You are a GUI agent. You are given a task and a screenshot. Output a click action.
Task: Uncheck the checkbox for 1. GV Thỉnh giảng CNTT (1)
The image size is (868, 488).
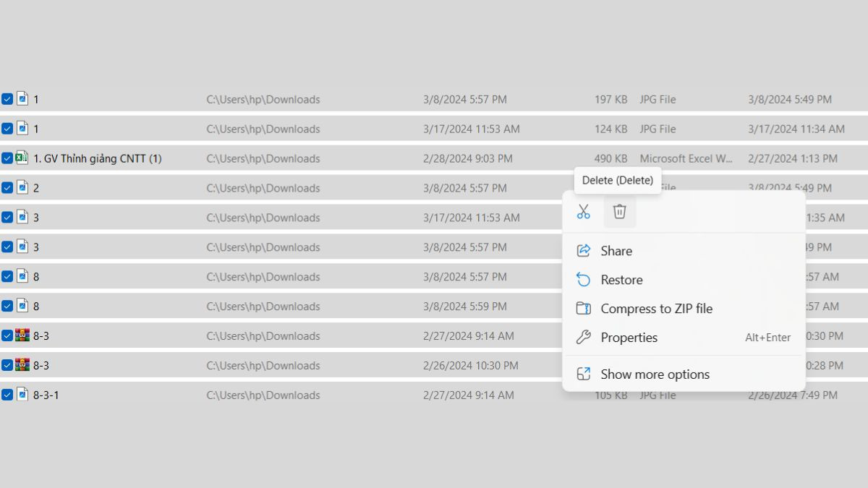coord(7,158)
